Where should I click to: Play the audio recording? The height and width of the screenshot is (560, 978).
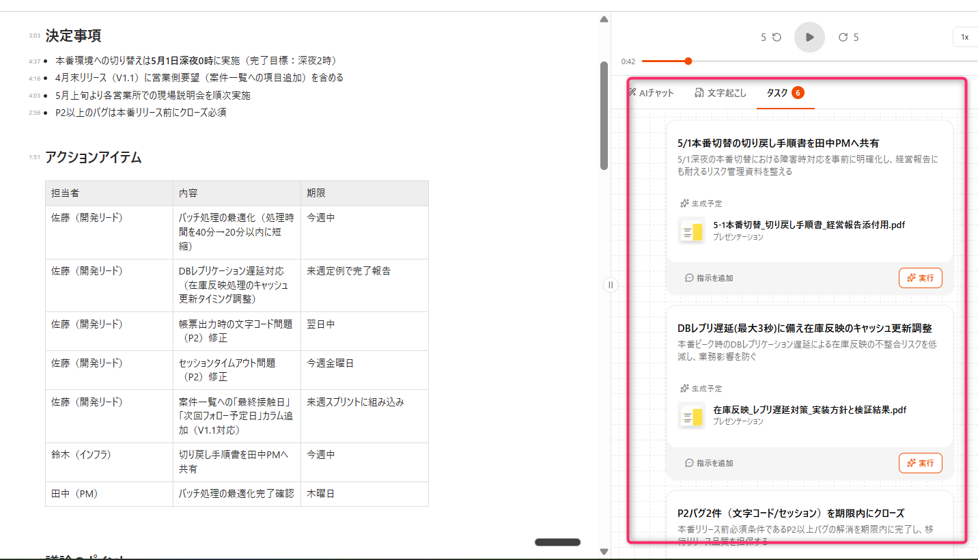[809, 37]
